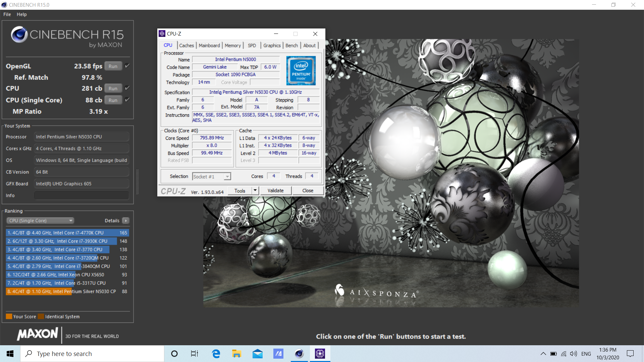The height and width of the screenshot is (362, 644).
Task: Open Task View from the taskbar
Action: coord(195,354)
